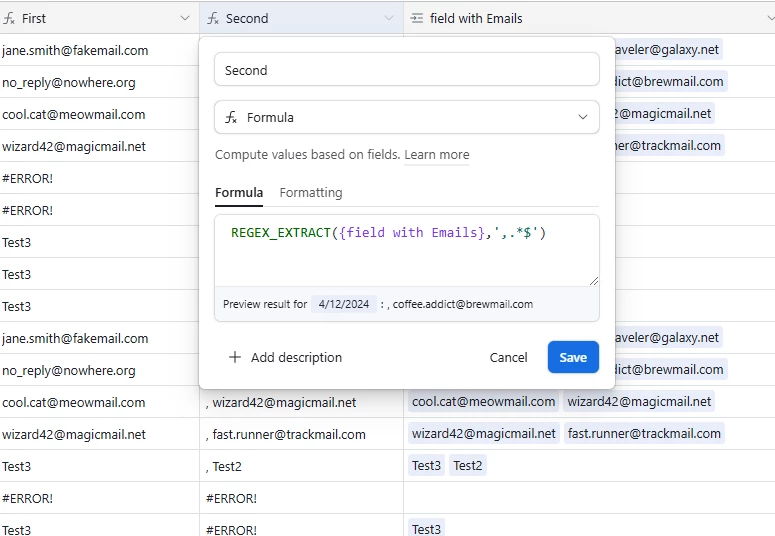Screen dimensions: 775x536
Task: Click the Cancel button
Action: coord(508,357)
